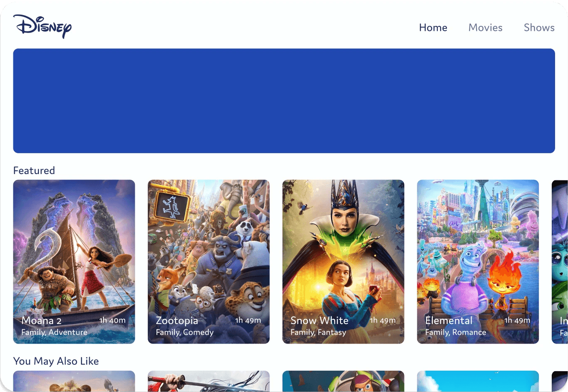Go to the Shows tab
The width and height of the screenshot is (568, 392).
pos(539,28)
